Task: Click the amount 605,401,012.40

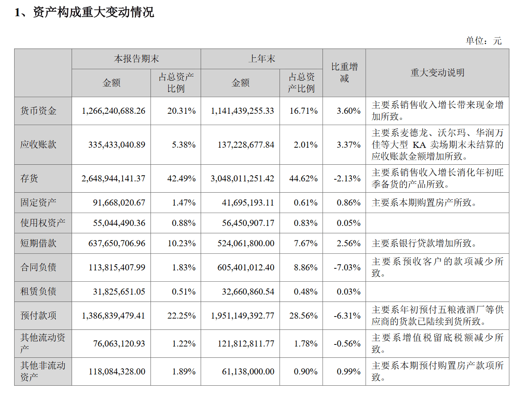Action: (x=246, y=268)
